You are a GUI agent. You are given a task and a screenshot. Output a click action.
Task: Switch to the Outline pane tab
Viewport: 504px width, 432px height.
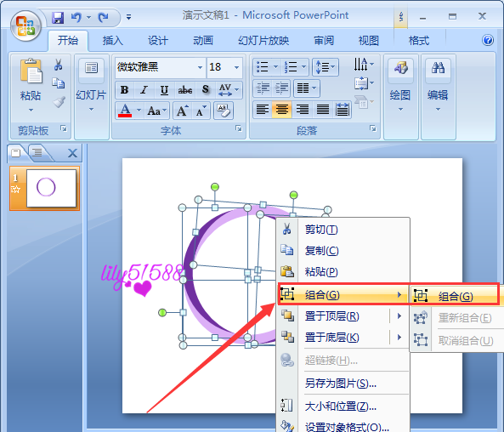tap(37, 152)
